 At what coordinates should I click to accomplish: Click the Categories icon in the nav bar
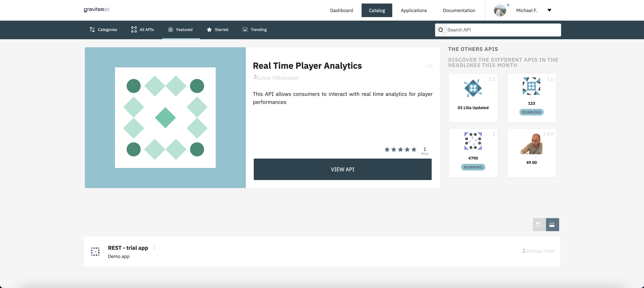(92, 30)
